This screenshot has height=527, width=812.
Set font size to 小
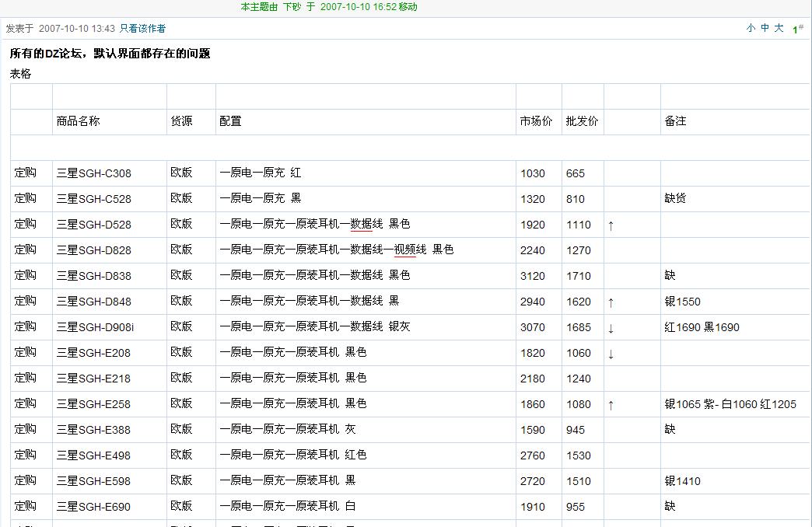751,28
